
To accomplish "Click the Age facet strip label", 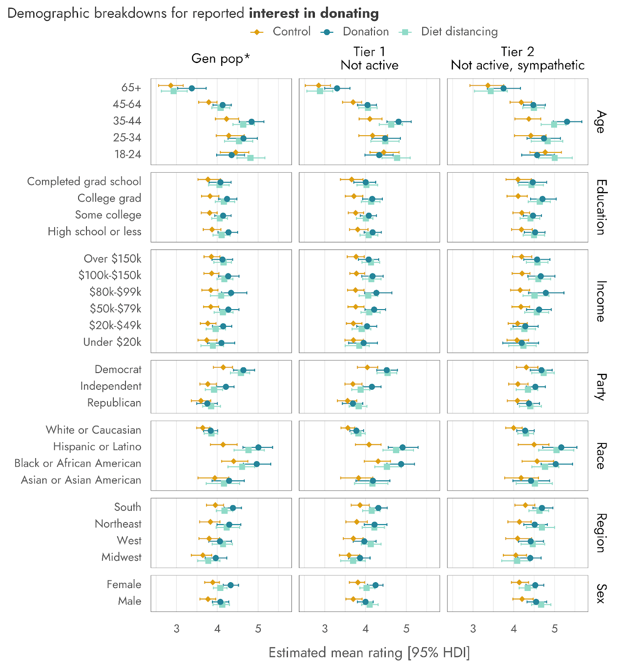I will pyautogui.click(x=600, y=122).
